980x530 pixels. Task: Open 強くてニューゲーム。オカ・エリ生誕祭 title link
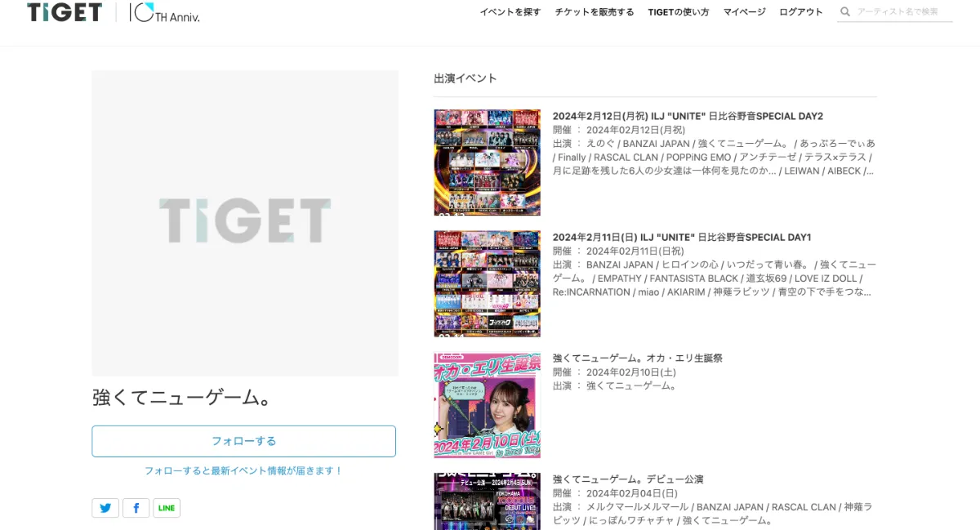(x=638, y=358)
